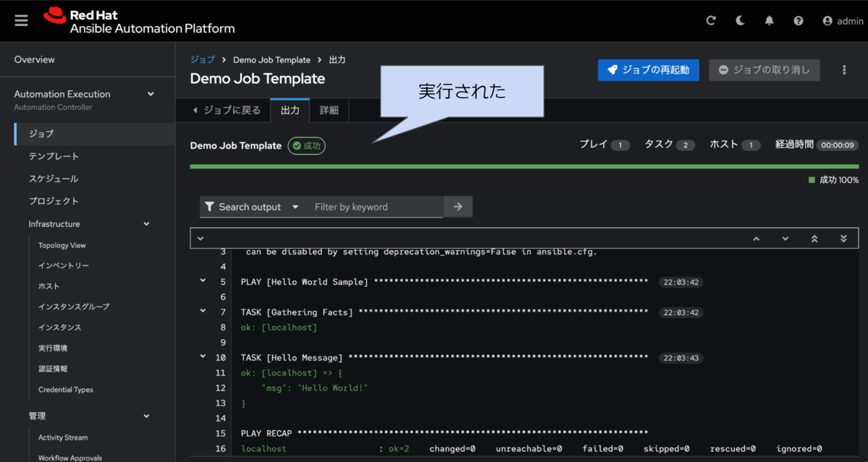Go back via ジョブに戻る tab

pyautogui.click(x=226, y=111)
